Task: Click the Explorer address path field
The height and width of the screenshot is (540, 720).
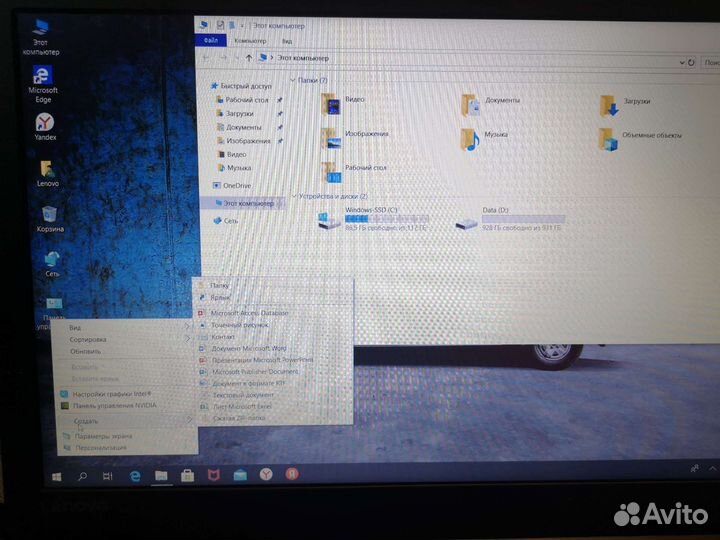Action: pyautogui.click(x=467, y=60)
